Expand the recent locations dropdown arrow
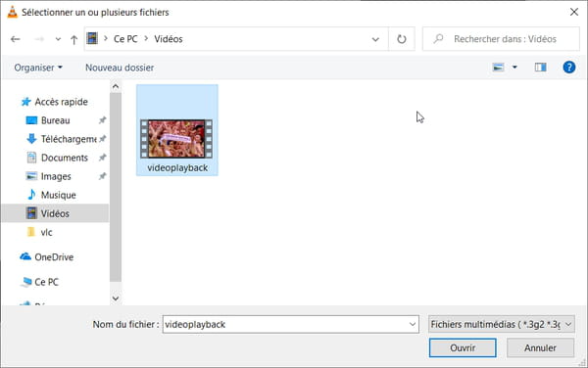Screen dimensions: 588x368 click(x=58, y=39)
